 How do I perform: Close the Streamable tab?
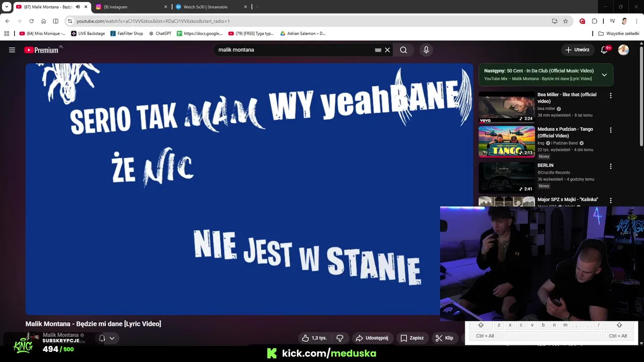click(246, 7)
